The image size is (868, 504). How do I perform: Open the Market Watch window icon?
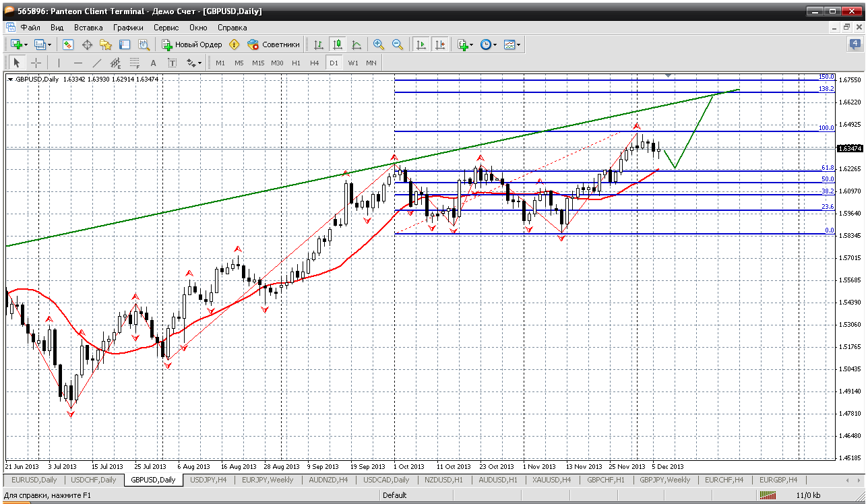(x=68, y=44)
